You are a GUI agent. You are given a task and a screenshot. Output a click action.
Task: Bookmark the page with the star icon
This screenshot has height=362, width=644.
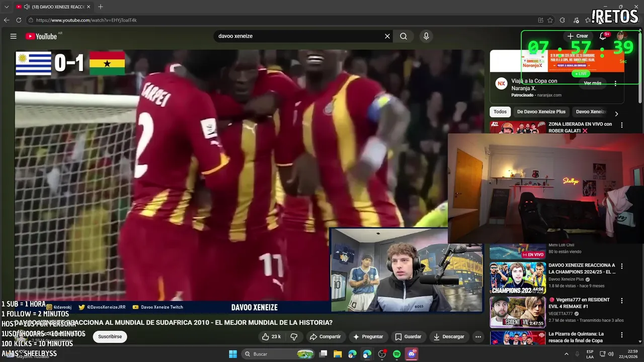(x=550, y=20)
